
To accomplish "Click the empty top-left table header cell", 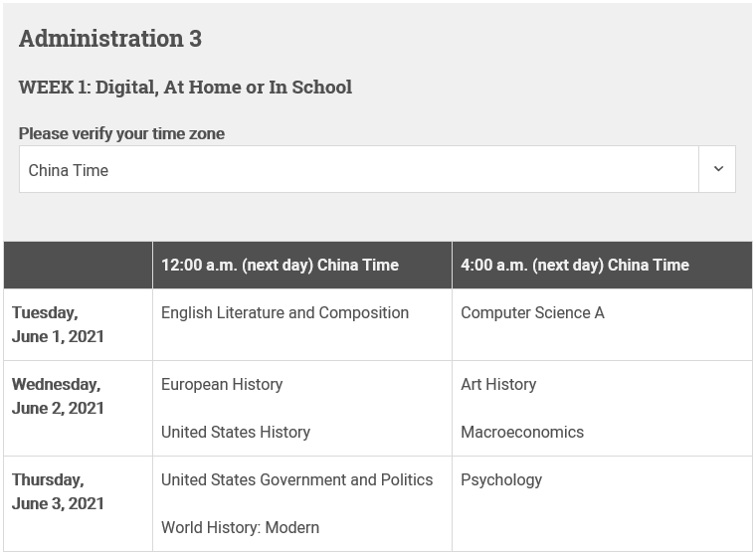I will (79, 266).
